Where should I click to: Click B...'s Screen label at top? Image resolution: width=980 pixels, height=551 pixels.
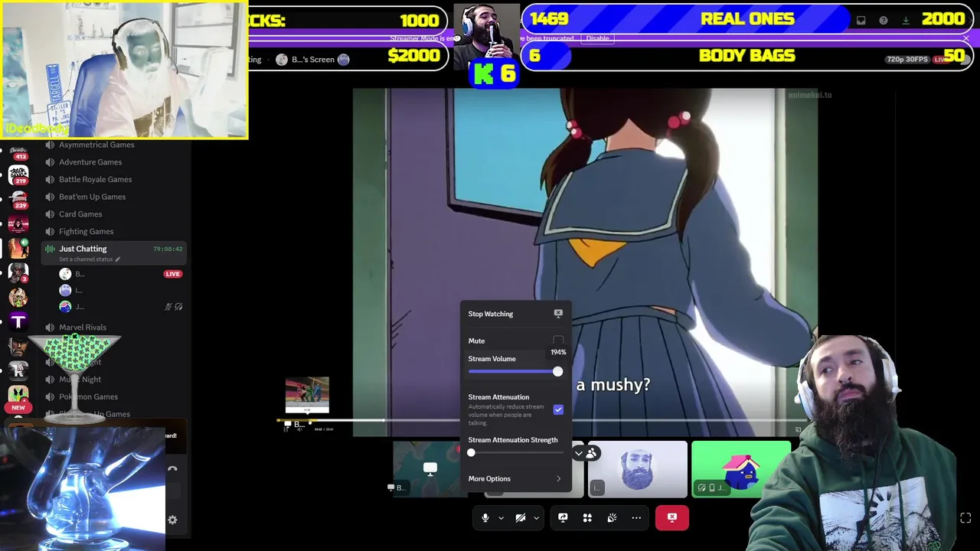click(312, 60)
